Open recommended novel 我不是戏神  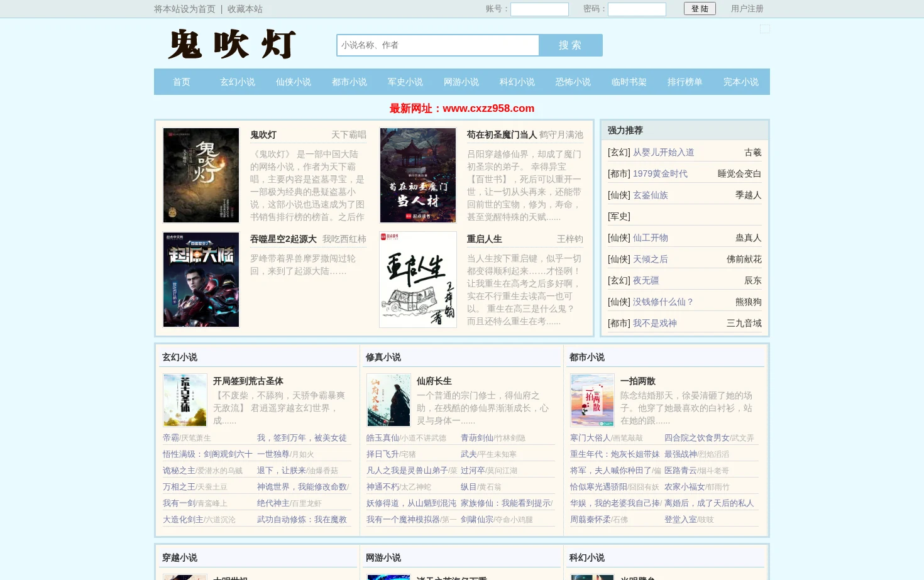[655, 323]
